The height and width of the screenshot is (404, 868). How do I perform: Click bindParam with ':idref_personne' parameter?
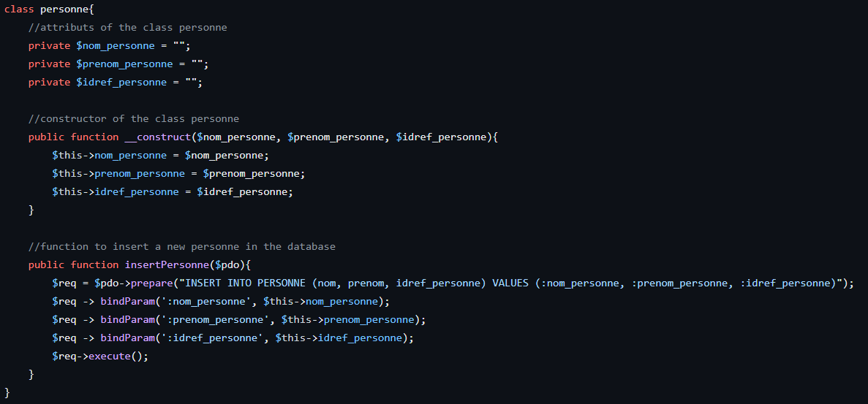coord(233,338)
